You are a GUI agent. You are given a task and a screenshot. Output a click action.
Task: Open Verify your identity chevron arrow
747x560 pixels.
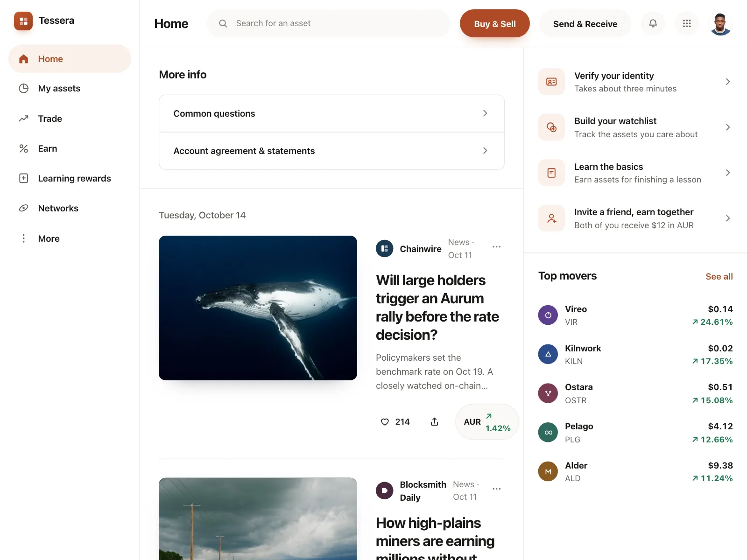pos(728,82)
